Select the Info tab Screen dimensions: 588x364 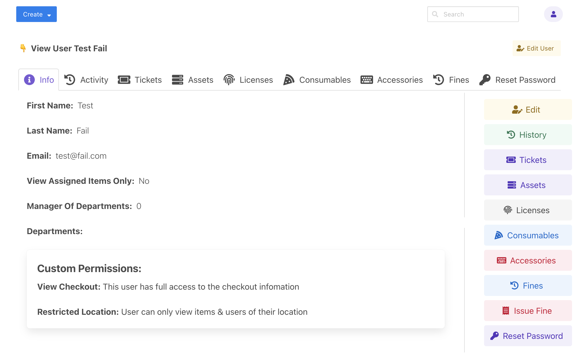(39, 80)
